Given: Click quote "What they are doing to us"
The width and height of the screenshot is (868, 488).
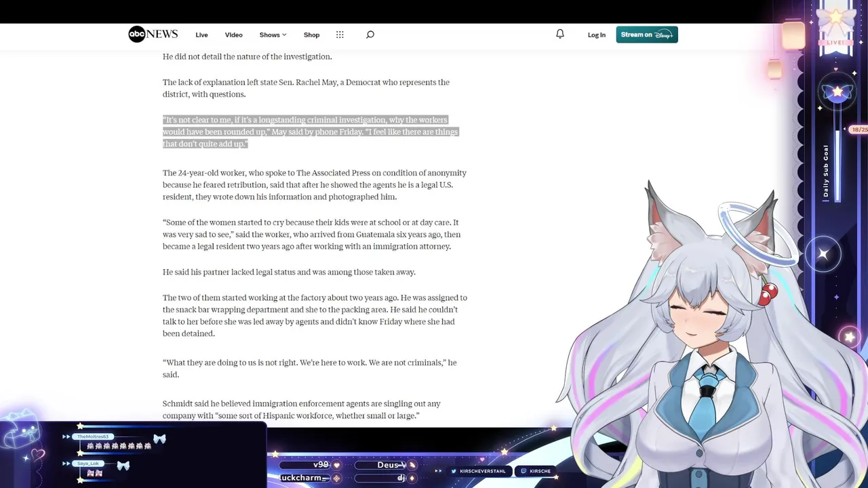Looking at the screenshot, I should [x=310, y=369].
